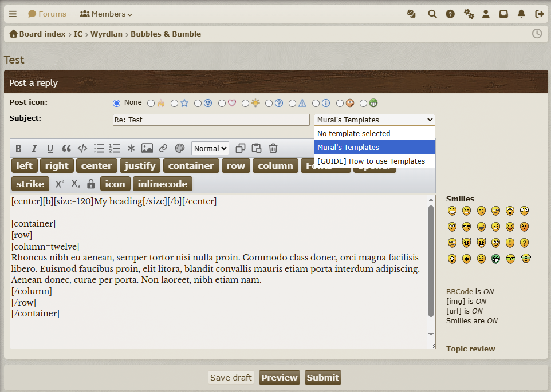Click the trash icon in the editor toolbar
Image resolution: width=551 pixels, height=392 pixels.
[273, 149]
